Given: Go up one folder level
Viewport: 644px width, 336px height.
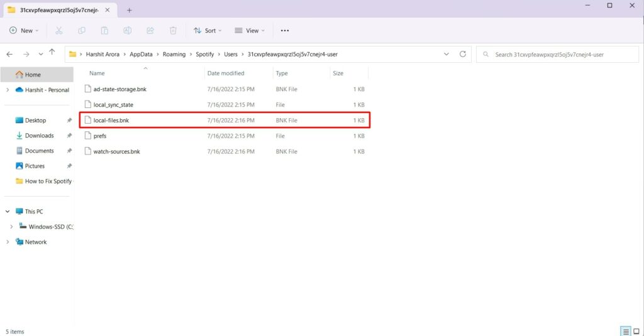Looking at the screenshot, I should (x=52, y=53).
